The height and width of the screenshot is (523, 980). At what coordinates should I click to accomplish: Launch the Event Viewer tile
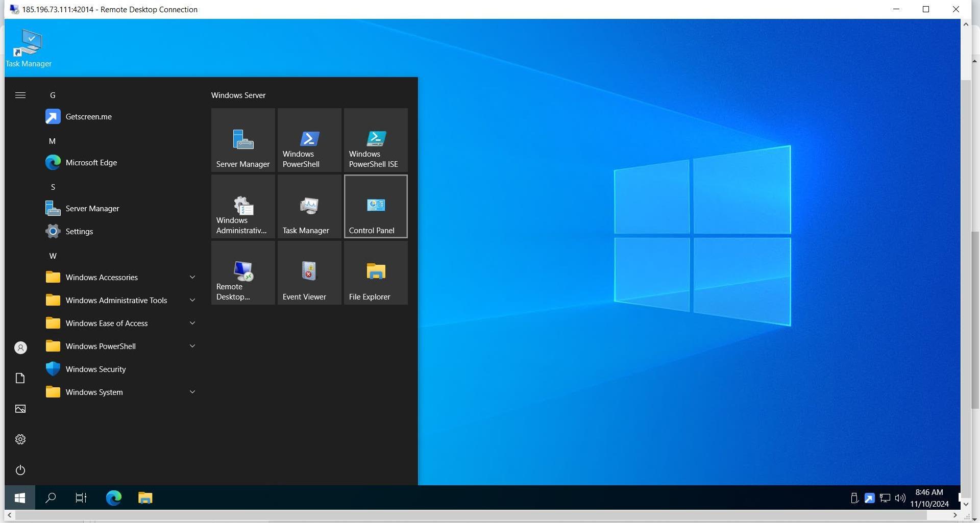[309, 272]
